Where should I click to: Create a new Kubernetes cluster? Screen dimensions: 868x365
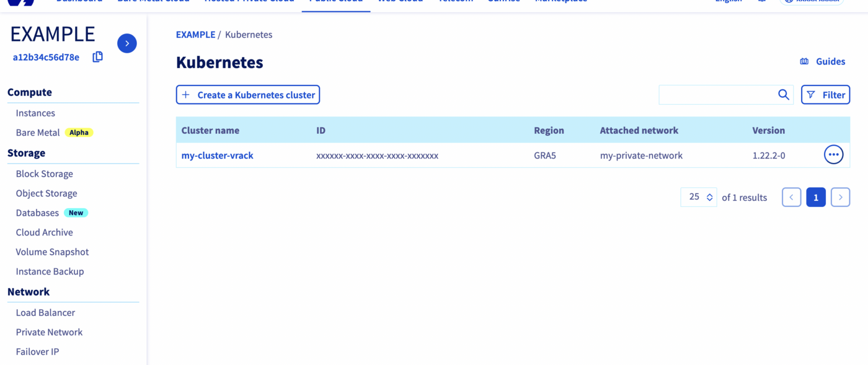(x=247, y=94)
